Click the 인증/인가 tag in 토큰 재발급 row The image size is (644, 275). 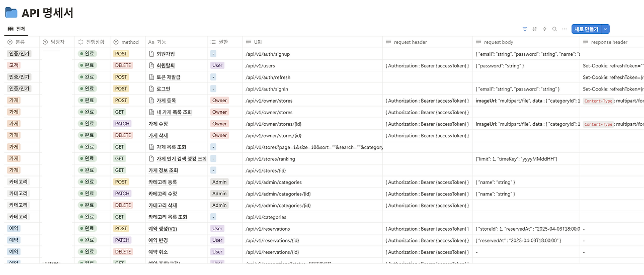[x=19, y=77]
